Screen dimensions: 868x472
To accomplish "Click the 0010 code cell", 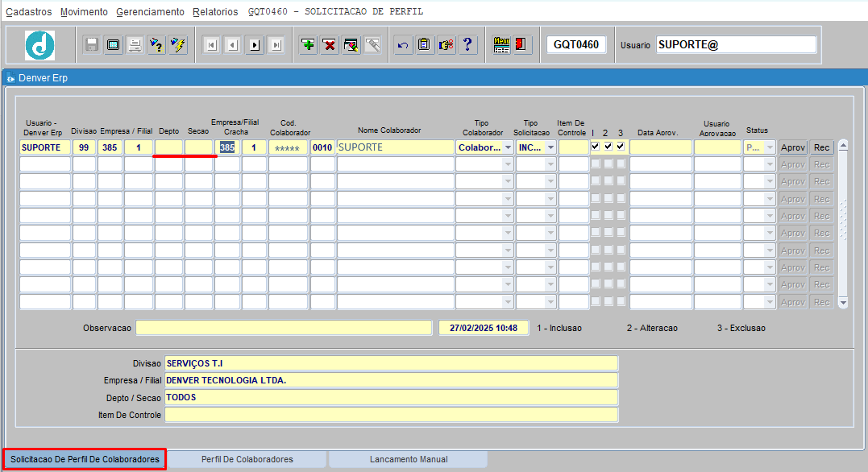I will pyautogui.click(x=322, y=147).
